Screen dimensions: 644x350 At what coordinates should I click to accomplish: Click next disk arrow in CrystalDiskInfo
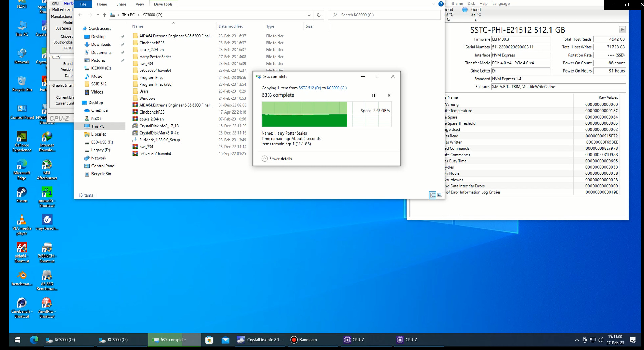pos(622,29)
